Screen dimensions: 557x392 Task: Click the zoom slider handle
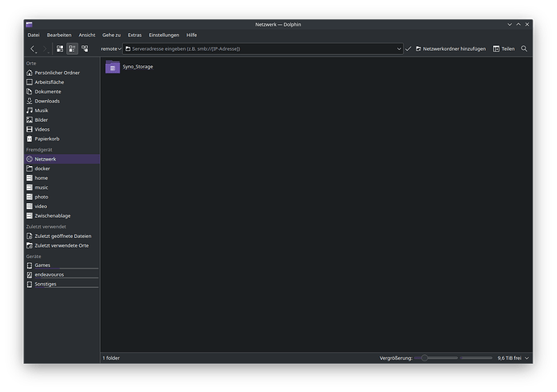[425, 358]
